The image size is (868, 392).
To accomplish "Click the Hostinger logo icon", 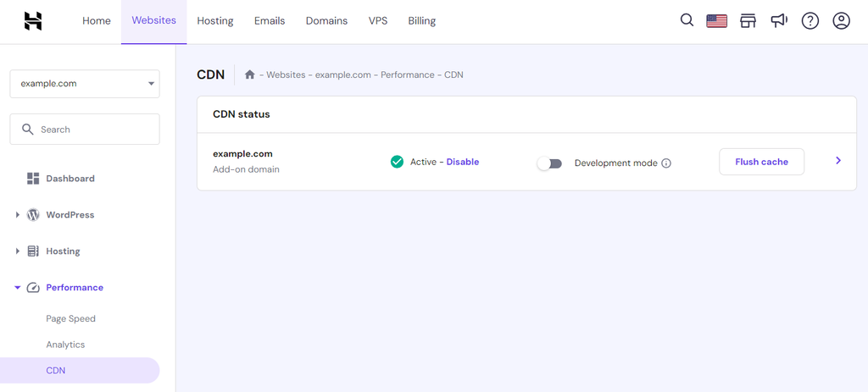I will (x=33, y=21).
